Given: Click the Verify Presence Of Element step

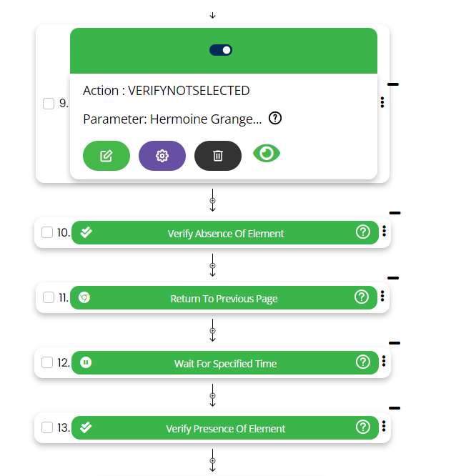Looking at the screenshot, I should click(225, 428).
